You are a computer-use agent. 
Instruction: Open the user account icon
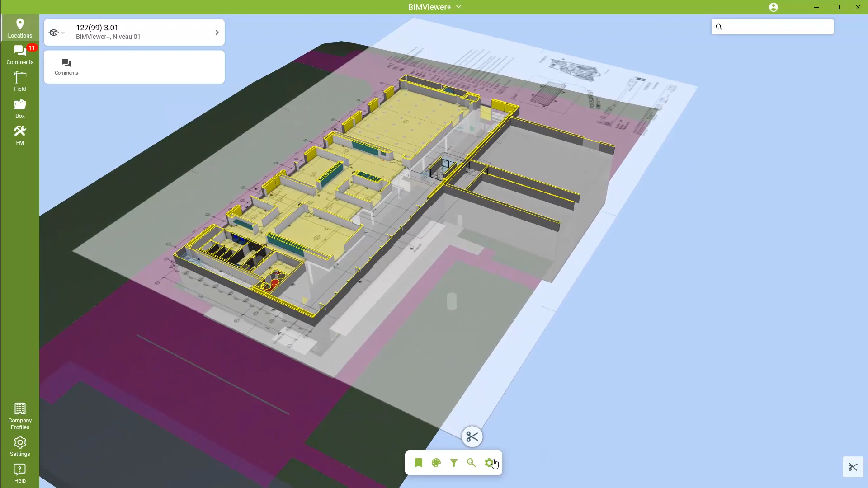coord(773,7)
